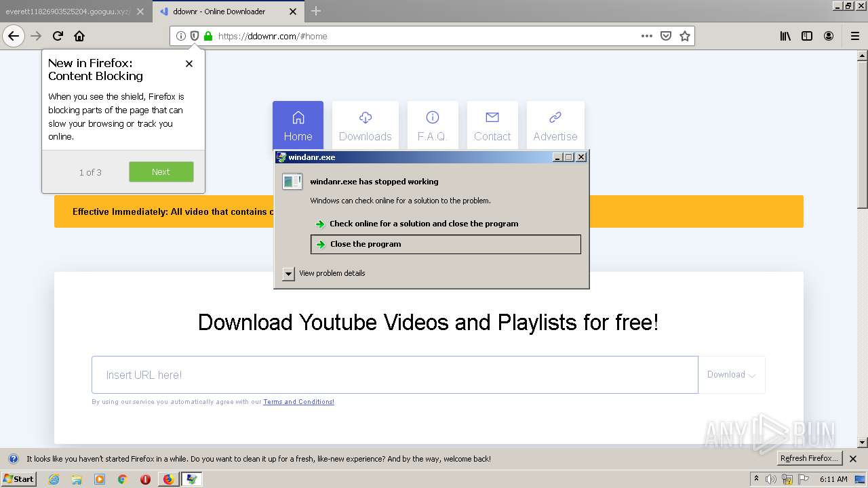
Task: Launch Chrome from the taskbar
Action: point(123,479)
